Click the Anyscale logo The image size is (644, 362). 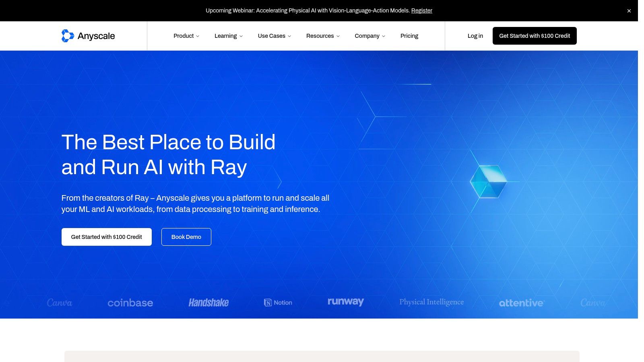[x=88, y=36]
